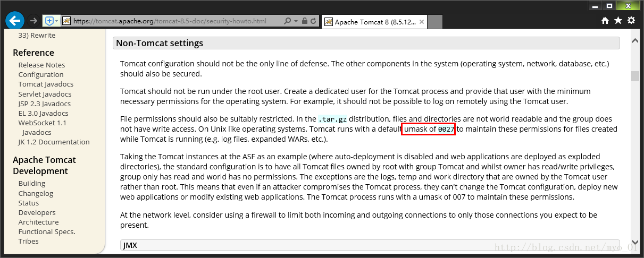The image size is (644, 258).
Task: Open the dropdown beside the shield icon
Action: tap(56, 21)
